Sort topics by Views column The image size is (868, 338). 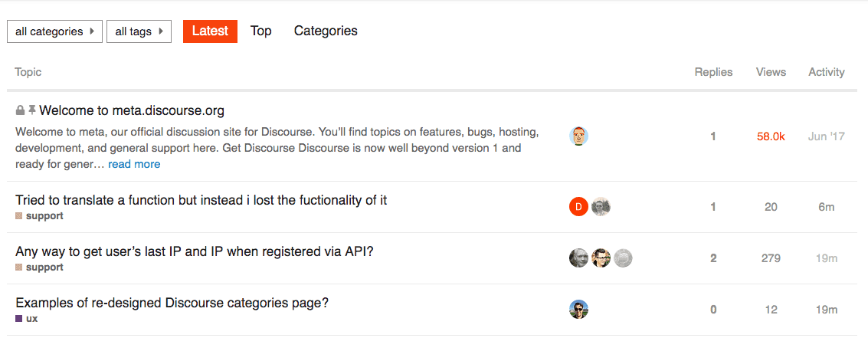(x=771, y=72)
